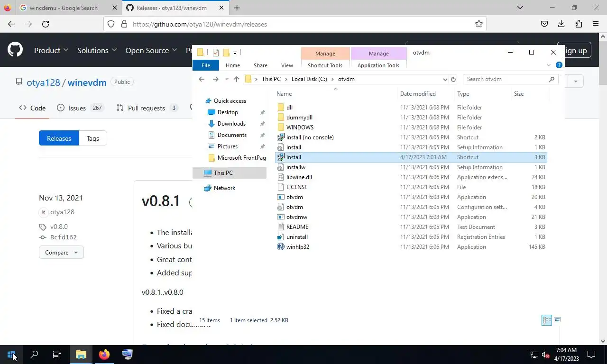607x364 pixels.
Task: Open the notification center icon
Action: [x=591, y=355]
